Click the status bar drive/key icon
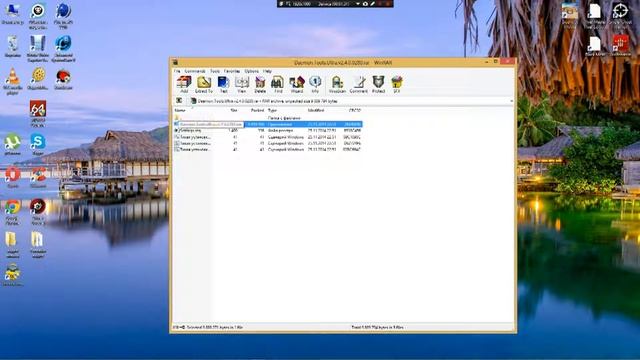Screen dimensions: 640x360 179,327
